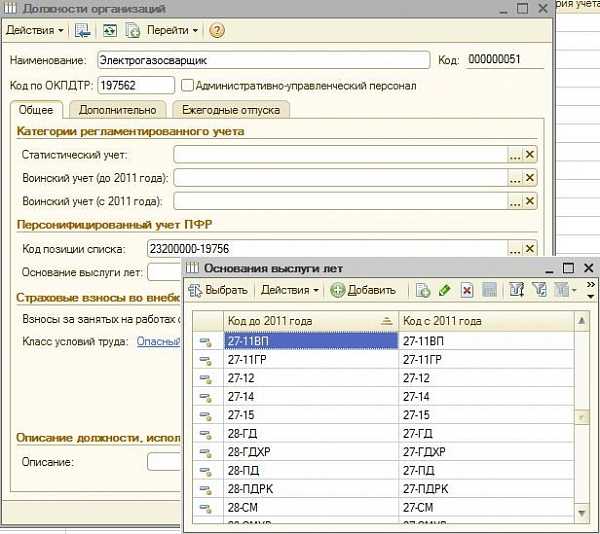Click the sort-filter setup icon

click(x=517, y=290)
